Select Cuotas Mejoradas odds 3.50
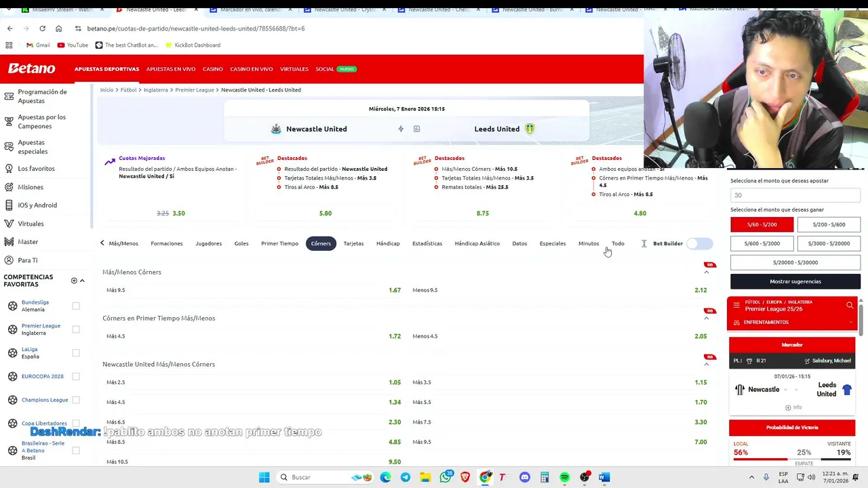The image size is (868, 488). click(178, 213)
